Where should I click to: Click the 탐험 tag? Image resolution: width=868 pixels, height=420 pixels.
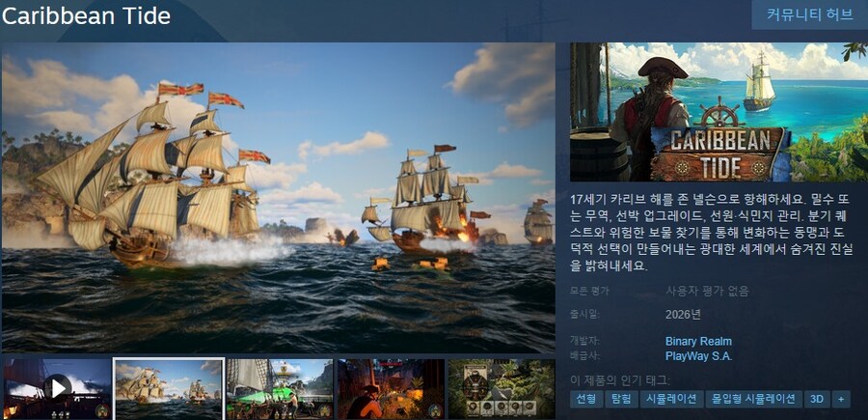point(621,399)
